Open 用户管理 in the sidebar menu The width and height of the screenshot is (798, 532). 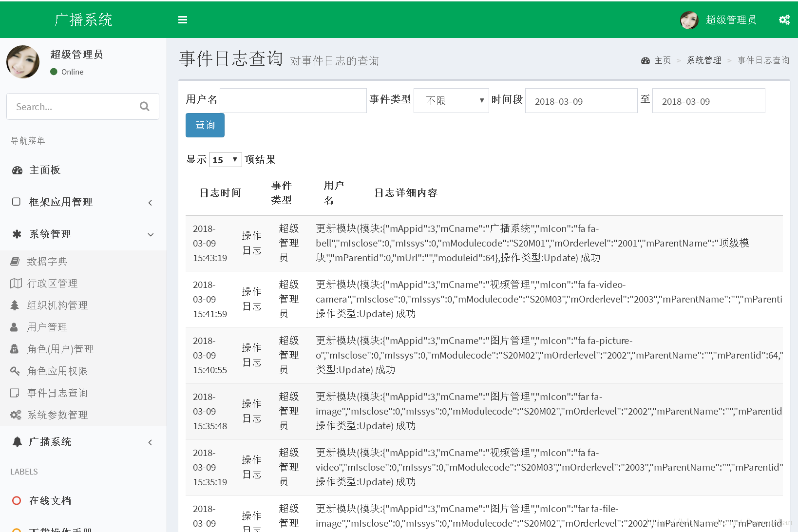pos(47,327)
